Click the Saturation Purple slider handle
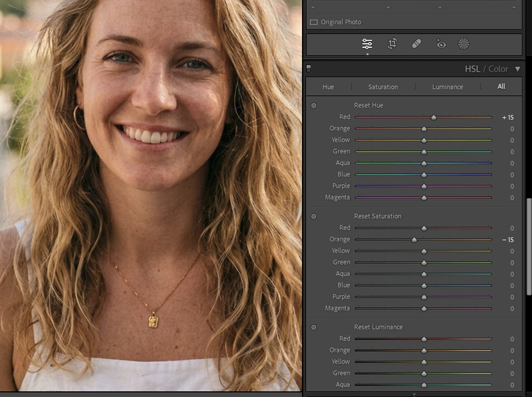 pos(424,297)
